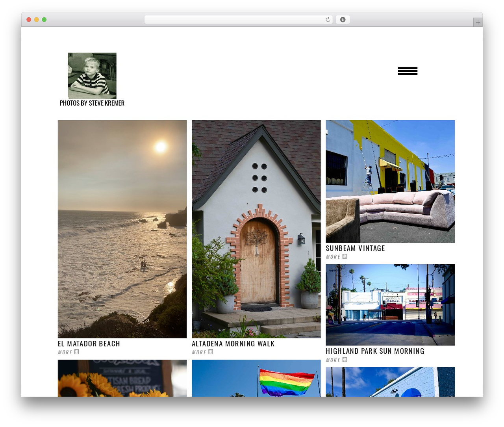Click the Altadena Morning Walk title
The height and width of the screenshot is (427, 504).
tap(233, 344)
